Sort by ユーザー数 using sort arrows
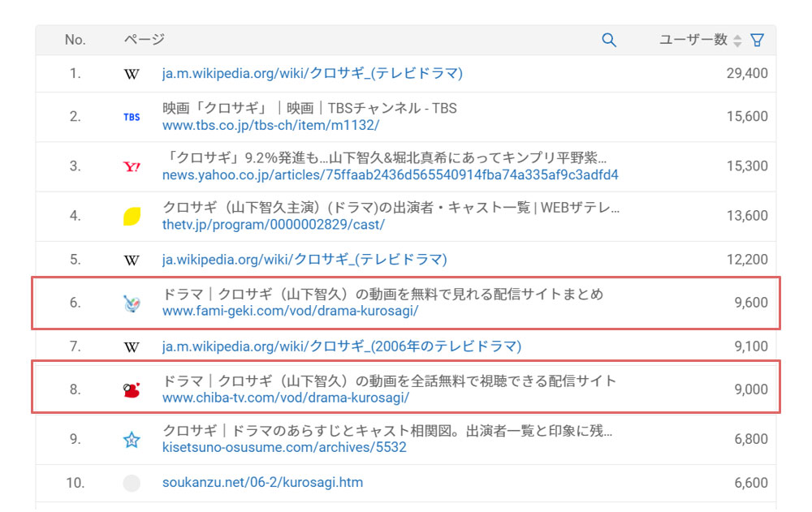The width and height of the screenshot is (812, 512). [737, 41]
